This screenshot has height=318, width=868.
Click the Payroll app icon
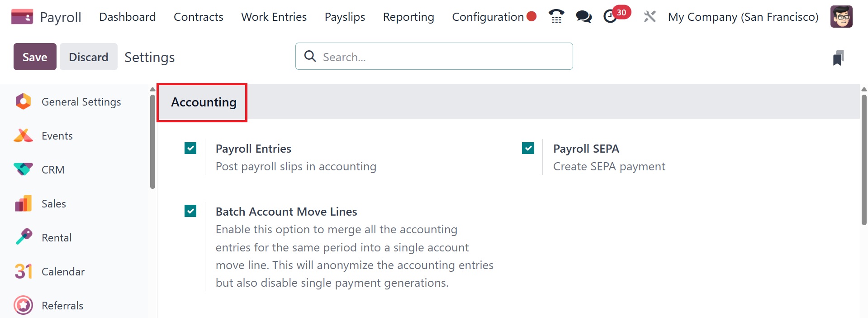22,17
